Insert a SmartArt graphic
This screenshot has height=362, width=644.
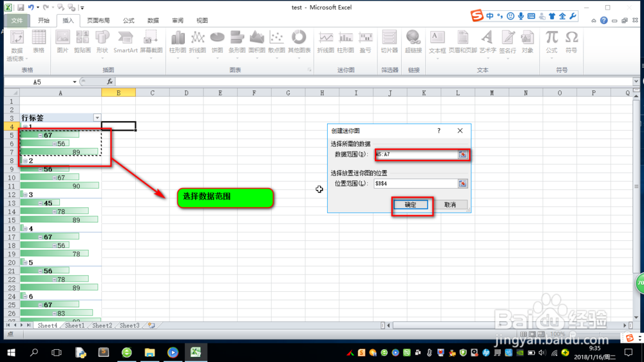[x=126, y=42]
